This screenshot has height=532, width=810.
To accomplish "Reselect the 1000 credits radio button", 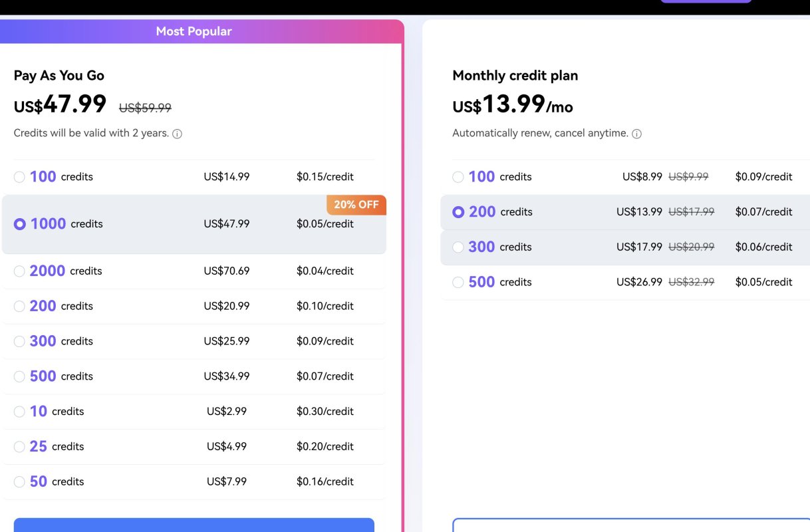I will [19, 223].
